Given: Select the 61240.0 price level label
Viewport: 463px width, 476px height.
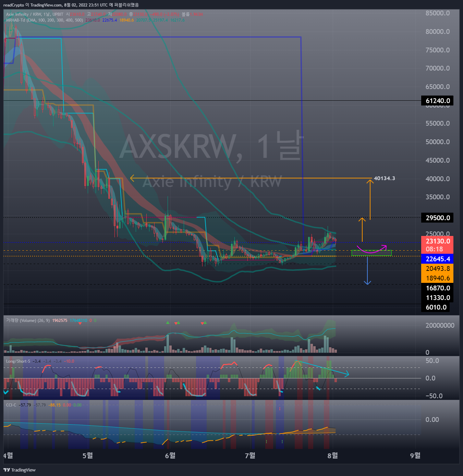Looking at the screenshot, I should [x=438, y=101].
